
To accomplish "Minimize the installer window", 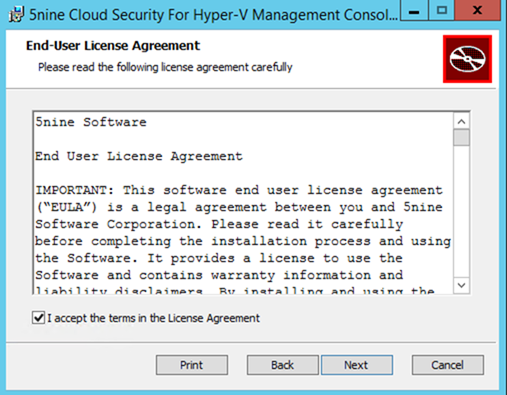I will (x=414, y=10).
